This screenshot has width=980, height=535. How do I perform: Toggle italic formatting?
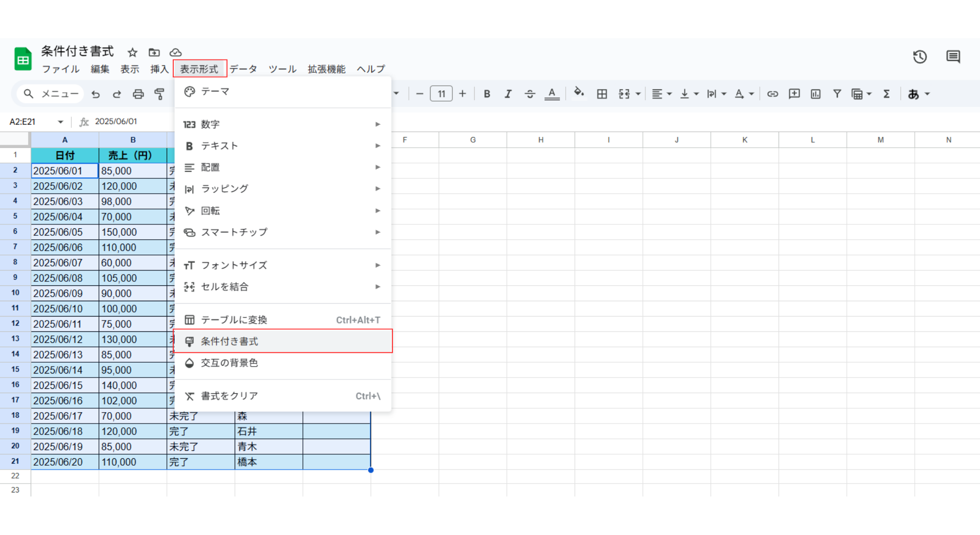point(508,94)
